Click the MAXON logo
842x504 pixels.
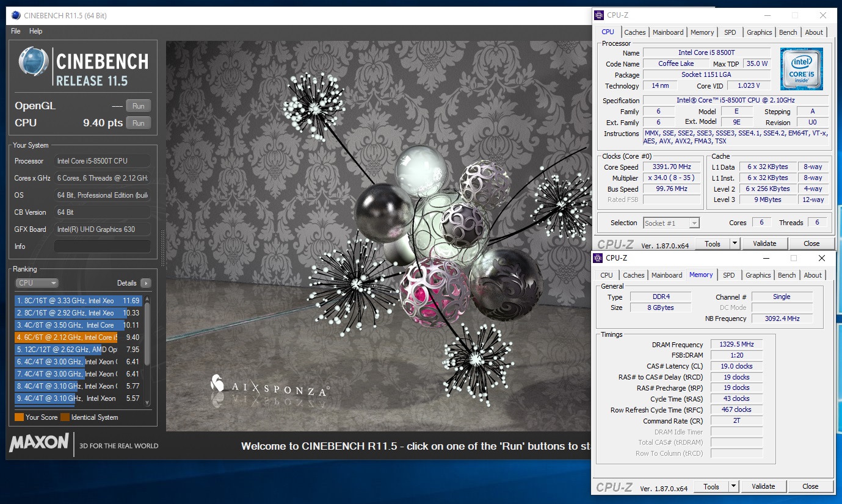click(39, 443)
